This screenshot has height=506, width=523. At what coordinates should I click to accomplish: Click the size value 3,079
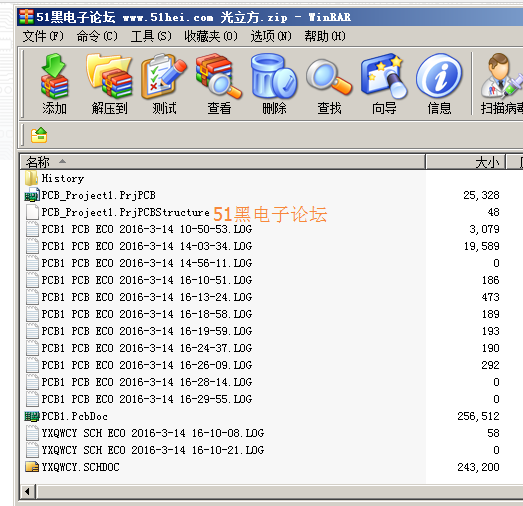[x=484, y=229]
